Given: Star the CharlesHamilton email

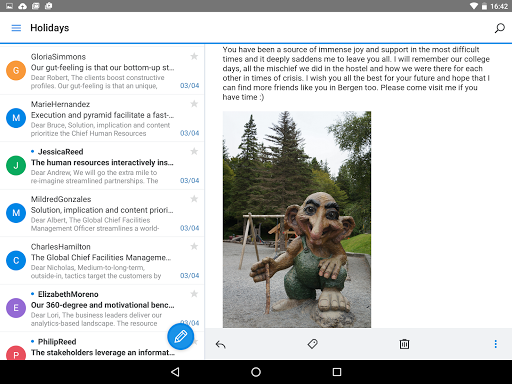Looking at the screenshot, I should (194, 246).
